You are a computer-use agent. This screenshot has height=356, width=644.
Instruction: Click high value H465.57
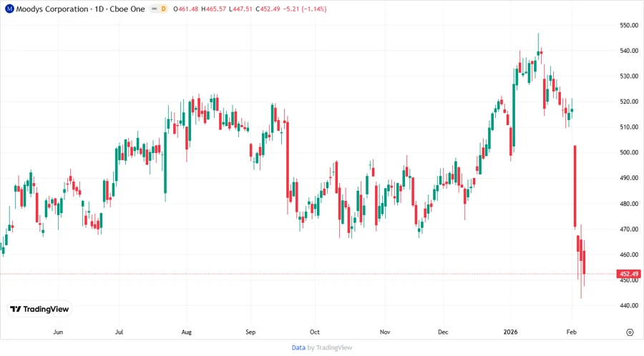click(213, 9)
